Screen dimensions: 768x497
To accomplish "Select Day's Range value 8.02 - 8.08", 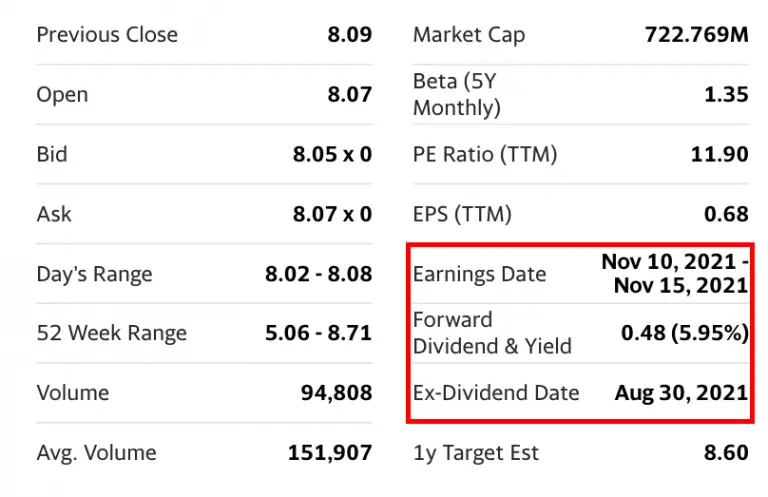I will (318, 274).
